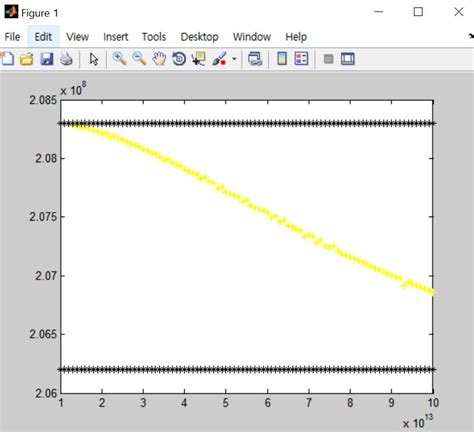Open a file using folder icon
This screenshot has width=474, height=432.
[x=27, y=59]
